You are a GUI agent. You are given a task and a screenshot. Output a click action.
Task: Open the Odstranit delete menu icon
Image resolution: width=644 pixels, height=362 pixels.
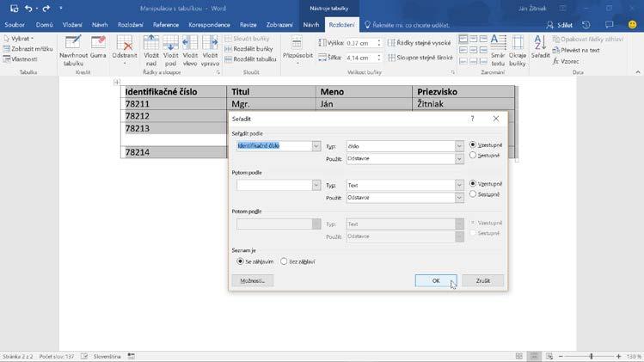(x=125, y=42)
